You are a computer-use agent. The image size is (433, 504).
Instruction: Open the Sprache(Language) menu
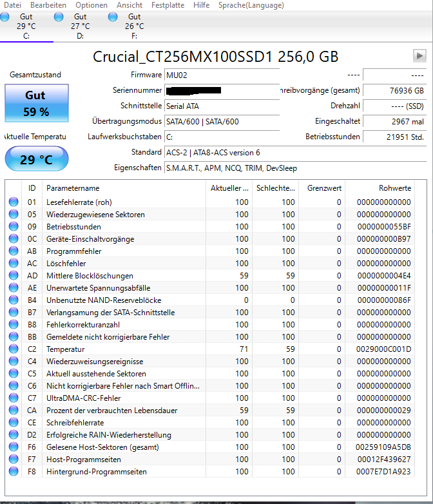click(251, 5)
